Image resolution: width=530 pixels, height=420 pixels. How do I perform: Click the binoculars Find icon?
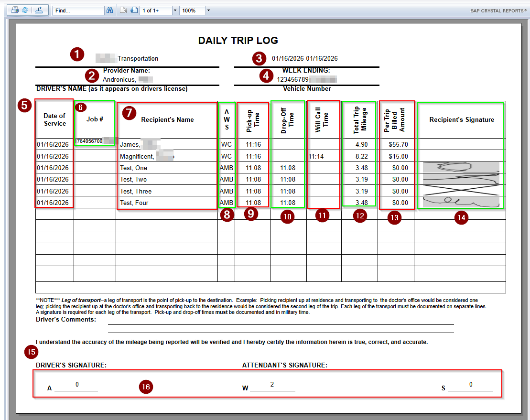pyautogui.click(x=109, y=10)
